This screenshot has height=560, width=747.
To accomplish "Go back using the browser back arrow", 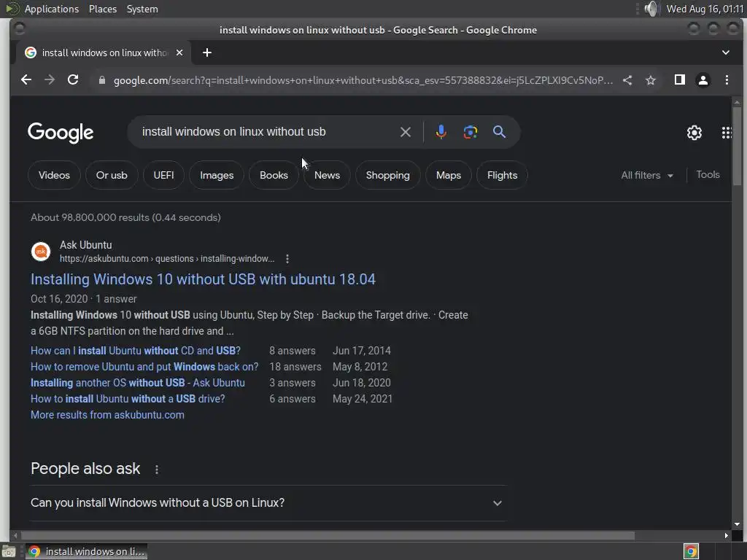I will [26, 80].
